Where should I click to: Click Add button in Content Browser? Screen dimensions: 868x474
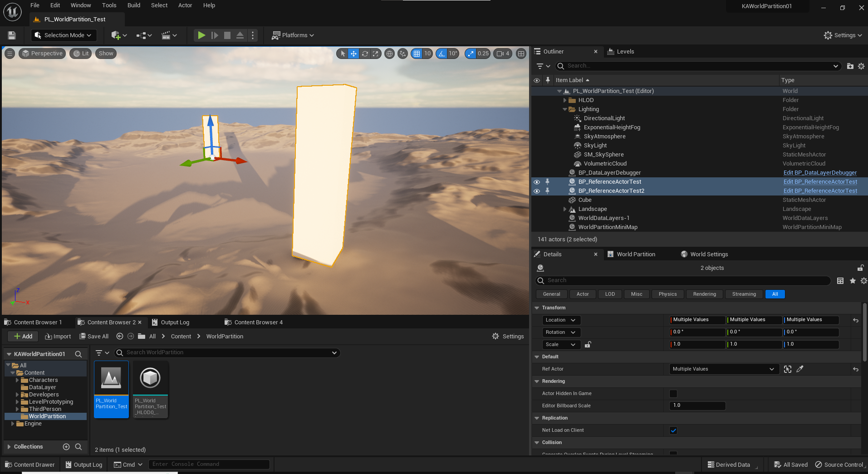click(23, 337)
